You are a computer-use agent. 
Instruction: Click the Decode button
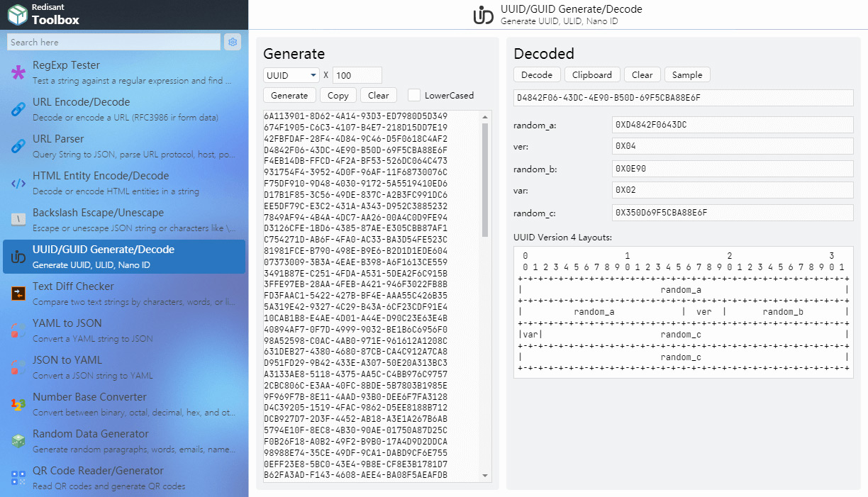pos(537,74)
